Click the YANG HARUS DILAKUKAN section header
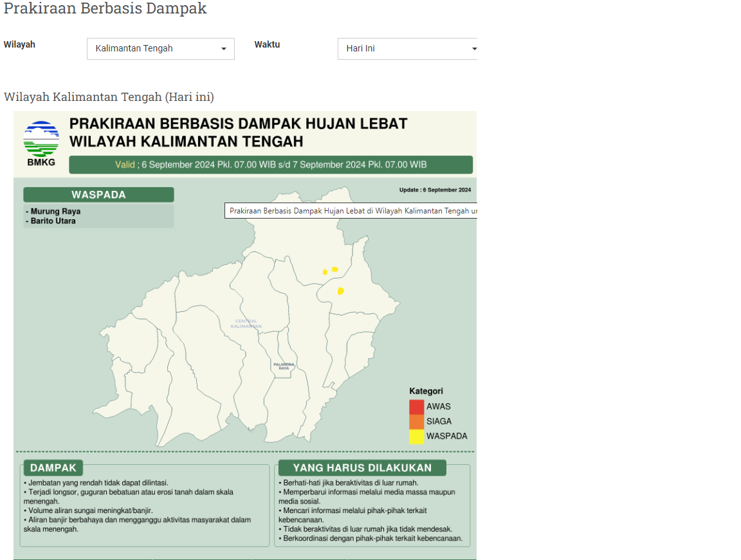This screenshot has width=741, height=560. point(363,468)
